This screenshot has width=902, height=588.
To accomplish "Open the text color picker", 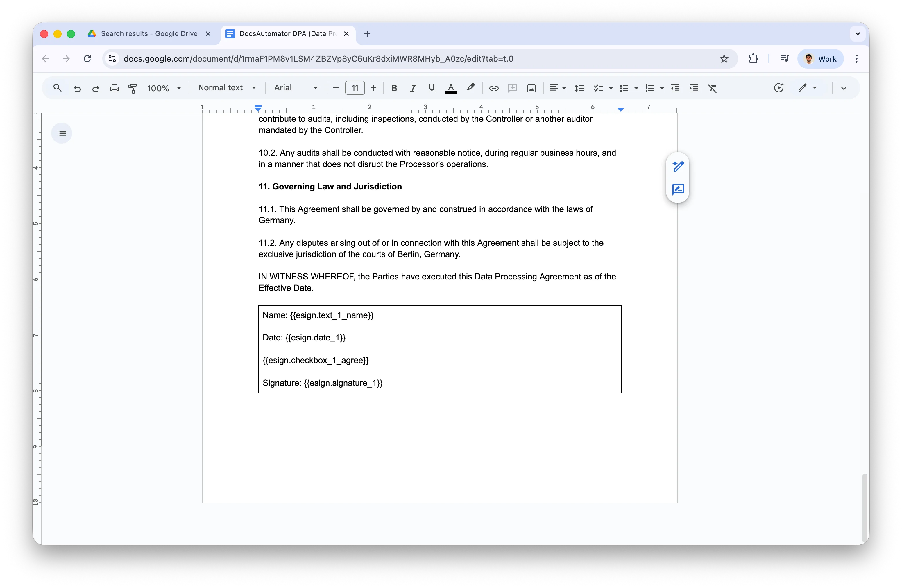I will click(x=451, y=88).
